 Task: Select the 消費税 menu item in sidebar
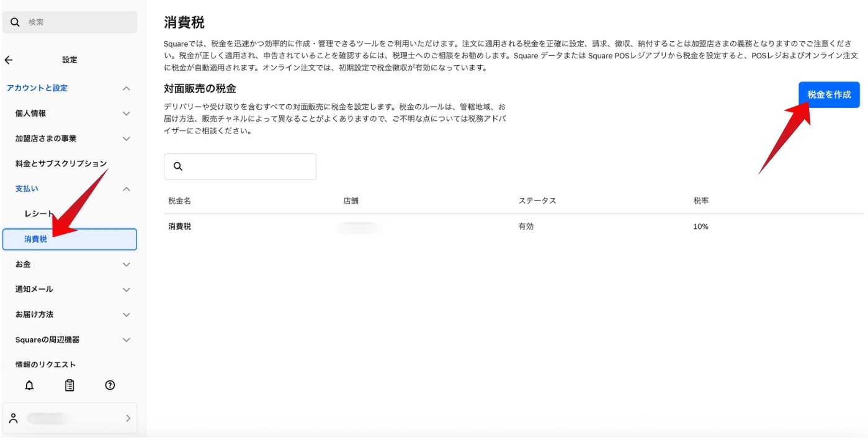coord(69,240)
